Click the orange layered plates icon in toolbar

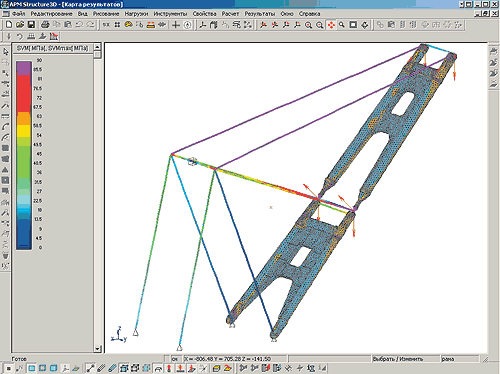(x=151, y=25)
